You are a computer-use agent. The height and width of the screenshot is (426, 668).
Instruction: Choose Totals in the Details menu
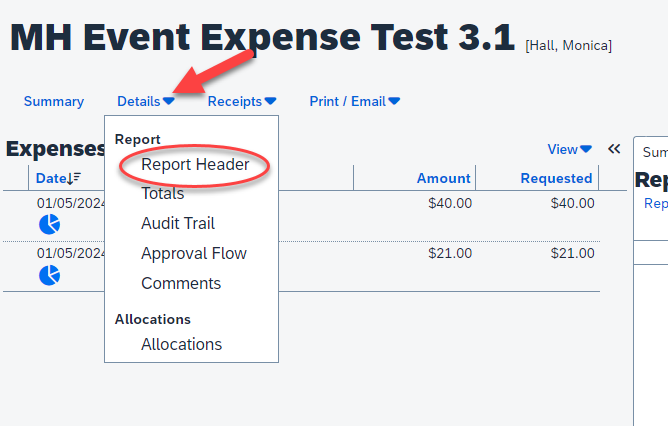pyautogui.click(x=163, y=193)
